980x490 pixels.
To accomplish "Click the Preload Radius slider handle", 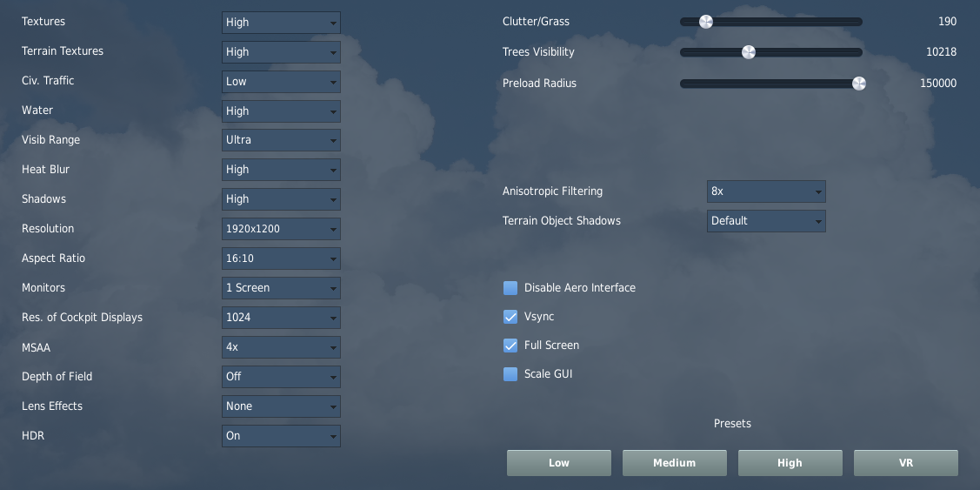I will 859,84.
